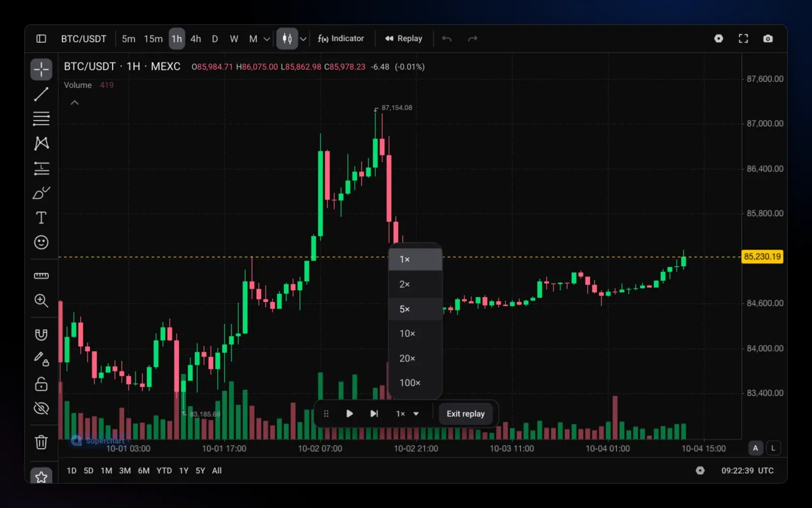This screenshot has height=508, width=812.
Task: Choose 1× replay speed
Action: (x=415, y=259)
